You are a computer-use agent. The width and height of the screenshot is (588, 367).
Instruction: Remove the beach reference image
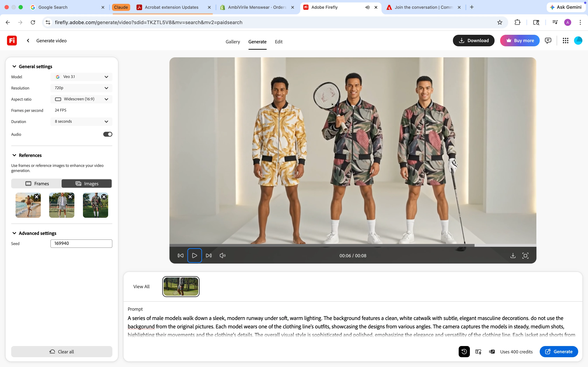coord(36,197)
